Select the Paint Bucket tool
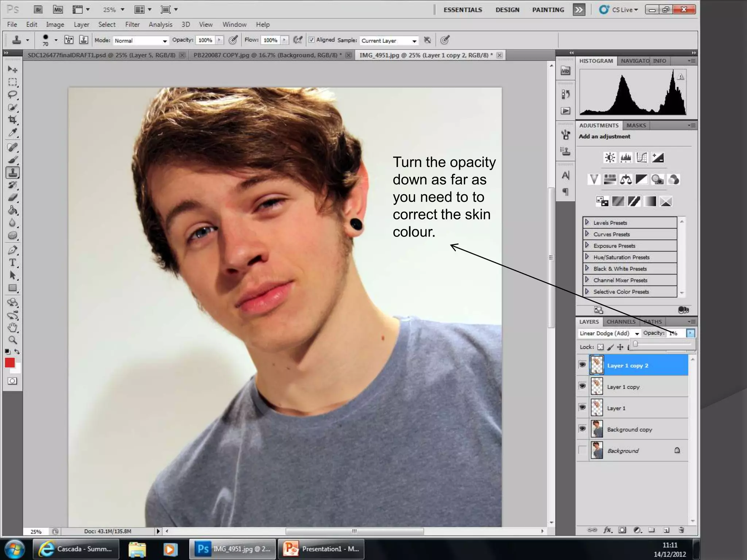 click(x=12, y=210)
